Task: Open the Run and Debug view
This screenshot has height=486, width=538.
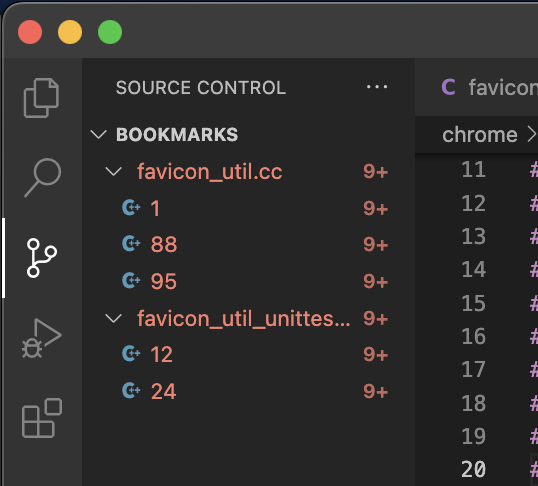Action: [x=42, y=338]
